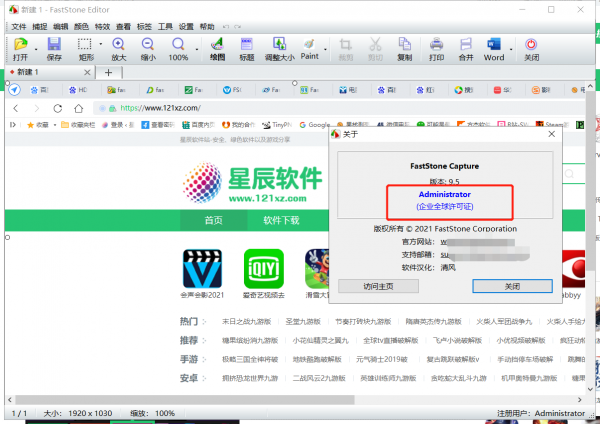This screenshot has height=424, width=600.
Task: Click the Administrator name in About dialog
Action: point(445,194)
